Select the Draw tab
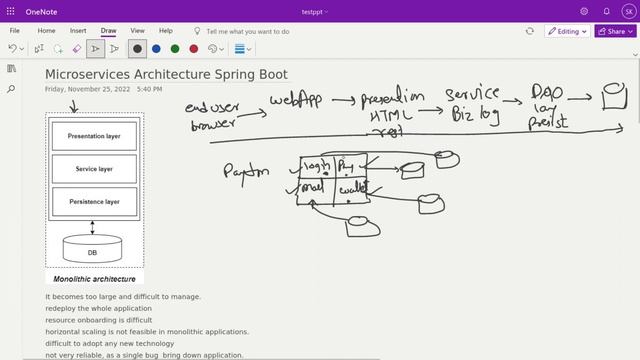 tap(109, 31)
